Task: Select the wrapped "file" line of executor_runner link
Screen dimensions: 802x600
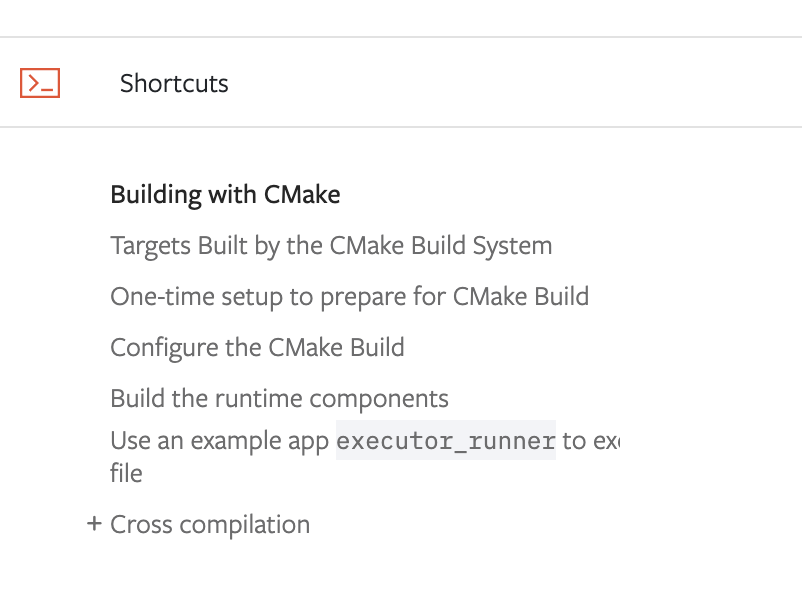Action: click(x=126, y=473)
